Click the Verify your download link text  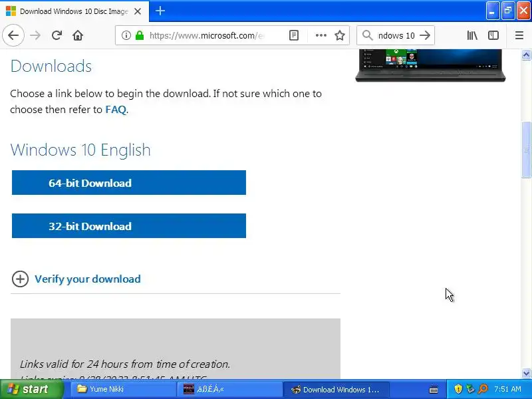click(88, 279)
